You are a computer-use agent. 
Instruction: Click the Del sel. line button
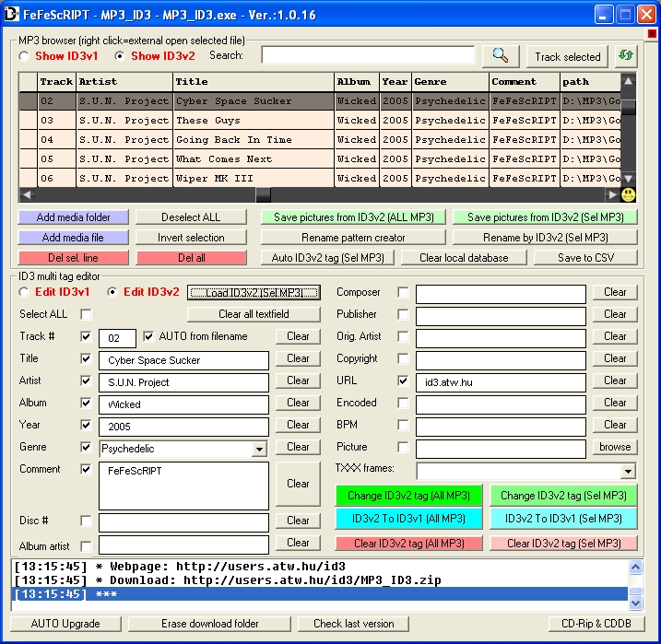pyautogui.click(x=74, y=258)
